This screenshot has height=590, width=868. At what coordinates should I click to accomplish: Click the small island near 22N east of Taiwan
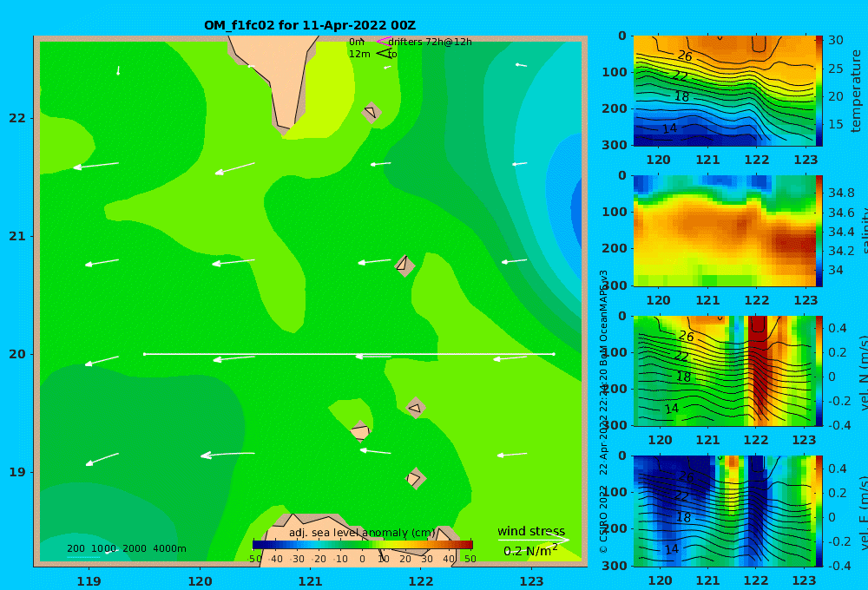click(x=372, y=113)
